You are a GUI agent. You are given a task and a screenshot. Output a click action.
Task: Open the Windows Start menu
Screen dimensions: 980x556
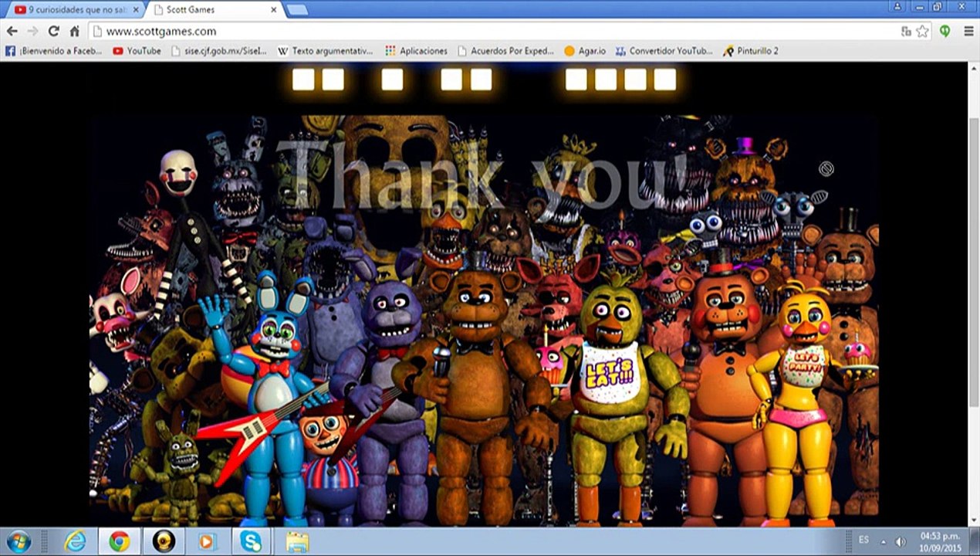click(17, 541)
